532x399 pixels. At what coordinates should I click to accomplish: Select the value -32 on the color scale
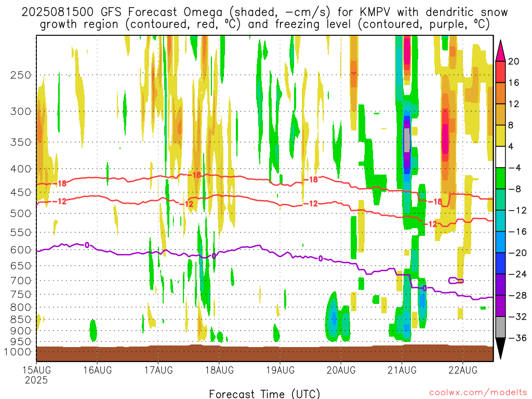517,316
